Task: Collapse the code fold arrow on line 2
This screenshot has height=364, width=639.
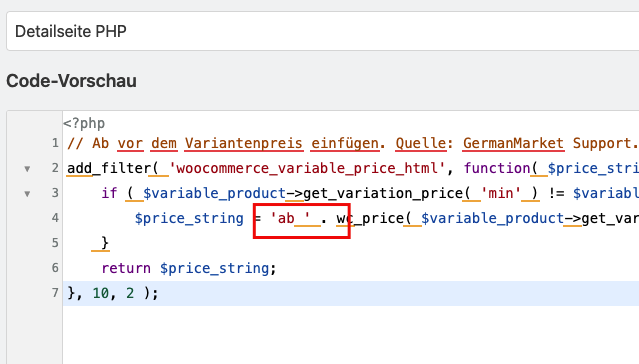Action: coord(27,168)
